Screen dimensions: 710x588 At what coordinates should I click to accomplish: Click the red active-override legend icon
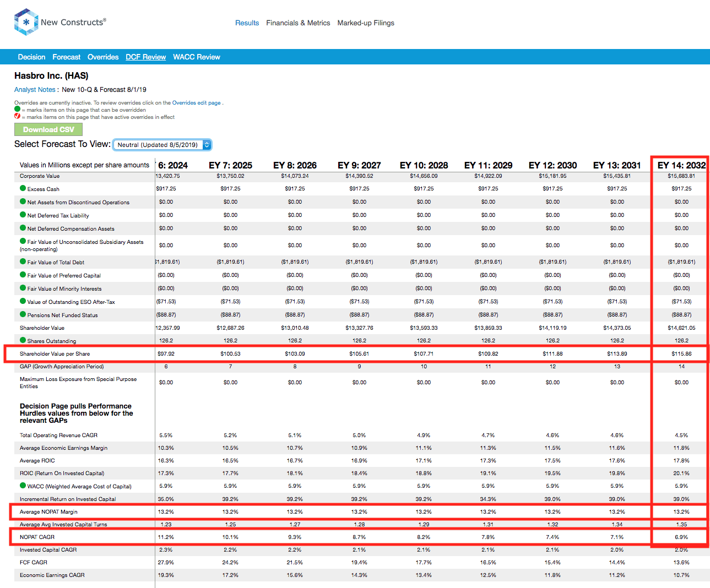18,116
